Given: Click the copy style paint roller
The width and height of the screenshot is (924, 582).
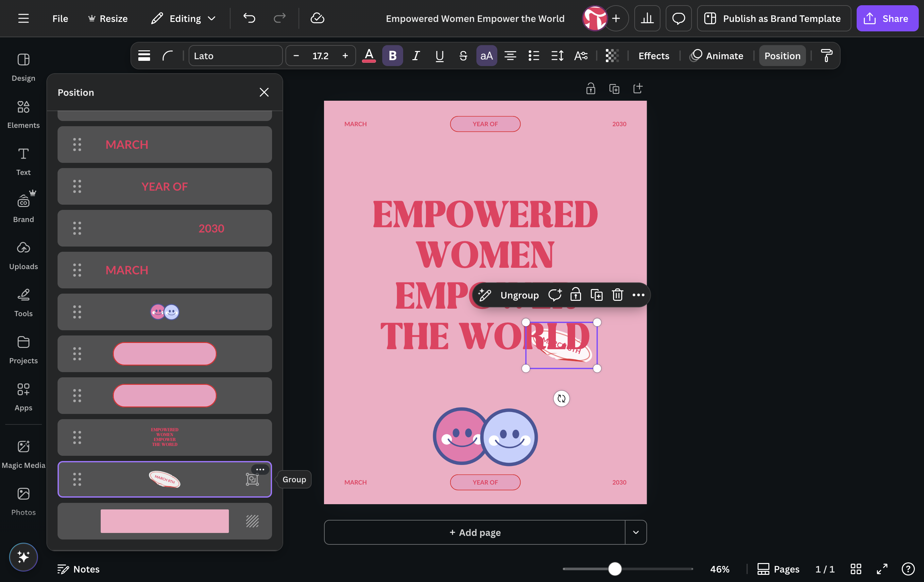Looking at the screenshot, I should click(x=826, y=56).
